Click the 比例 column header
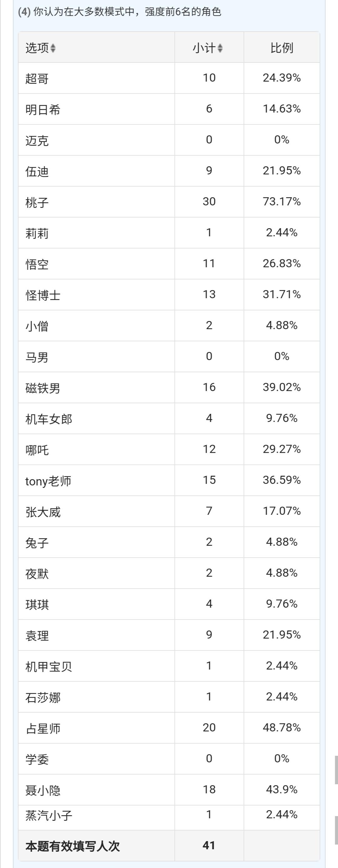 point(282,48)
